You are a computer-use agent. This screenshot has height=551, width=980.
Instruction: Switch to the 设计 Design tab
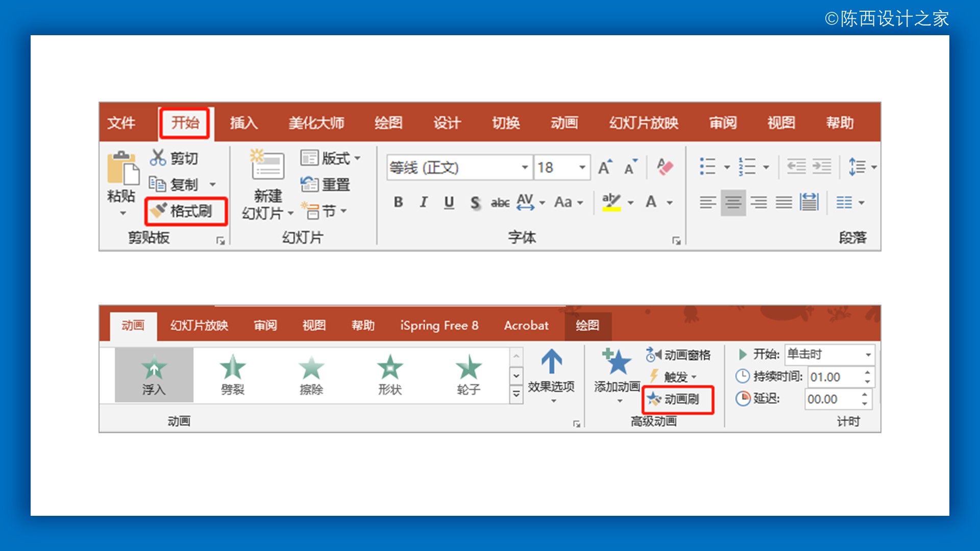tap(447, 122)
